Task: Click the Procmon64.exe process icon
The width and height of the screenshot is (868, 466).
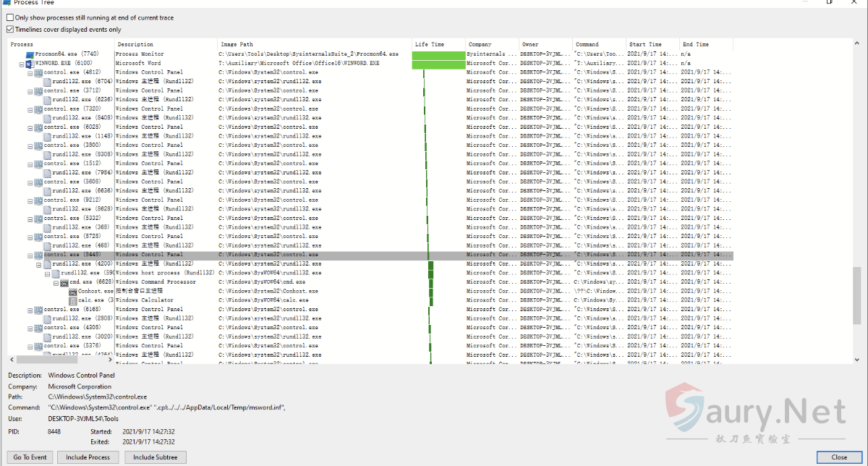Action: 30,54
